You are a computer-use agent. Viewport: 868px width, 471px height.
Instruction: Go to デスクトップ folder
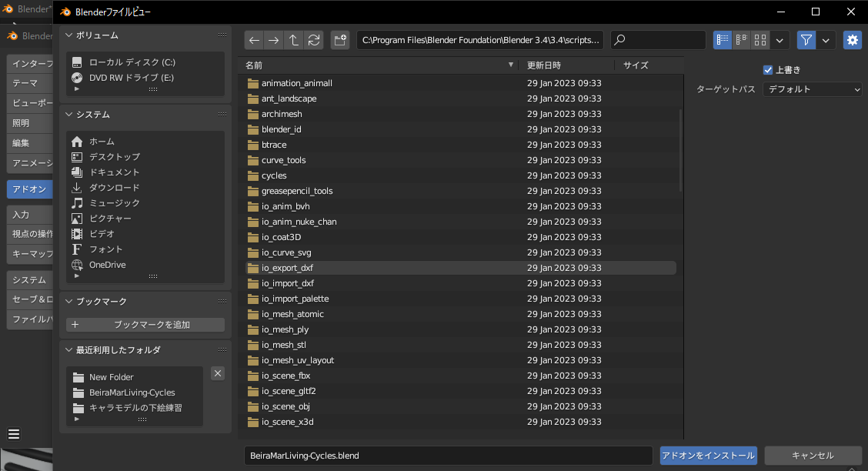(x=145, y=157)
